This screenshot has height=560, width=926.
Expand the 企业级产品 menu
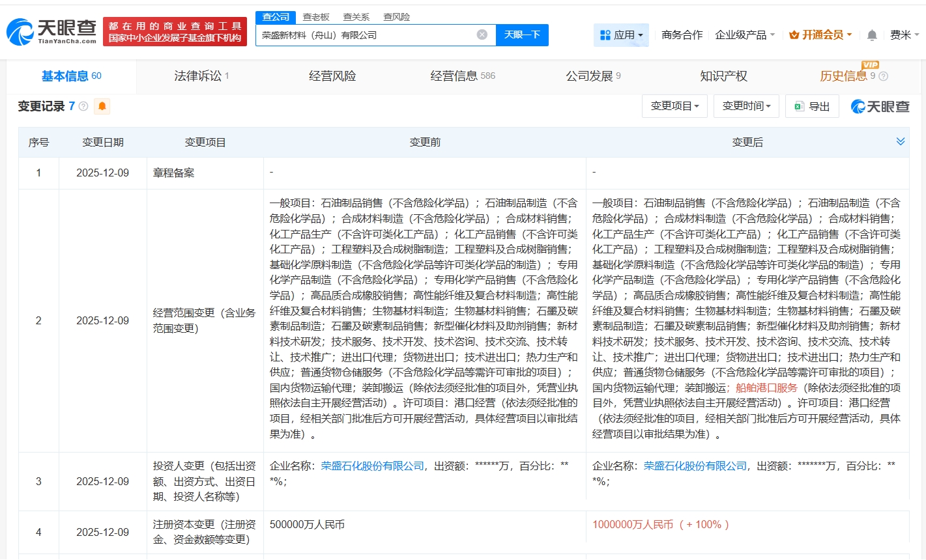point(744,35)
